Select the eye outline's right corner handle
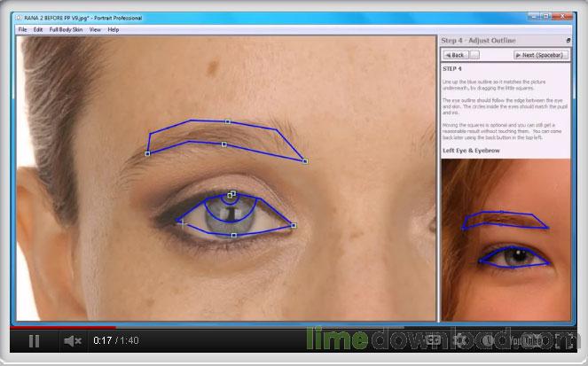This screenshot has width=588, height=366. click(294, 225)
